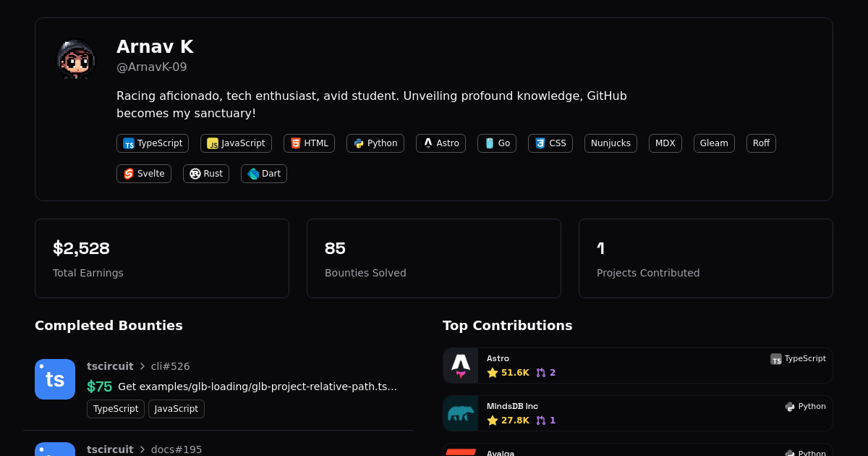
Task: Select the Gleam language tag
Action: coord(714,143)
